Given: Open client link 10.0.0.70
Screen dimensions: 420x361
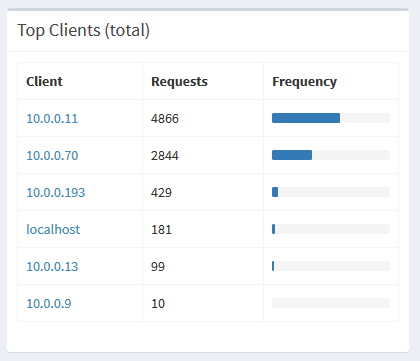Looking at the screenshot, I should click(52, 155).
